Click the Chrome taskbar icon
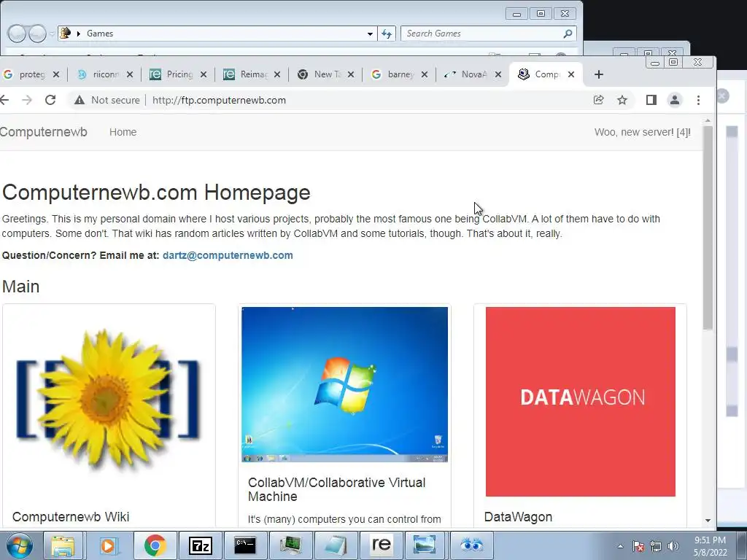This screenshot has height=560, width=747. click(155, 545)
